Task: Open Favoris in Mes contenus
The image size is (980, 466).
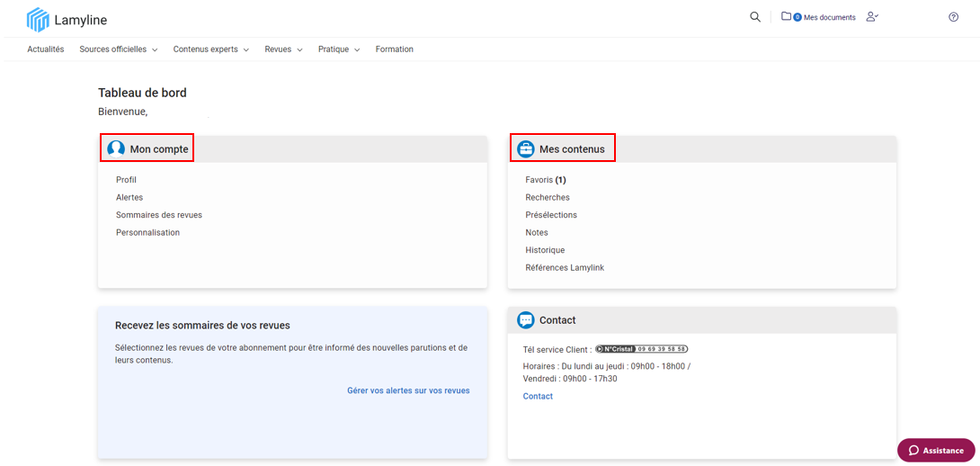Action: (x=539, y=180)
